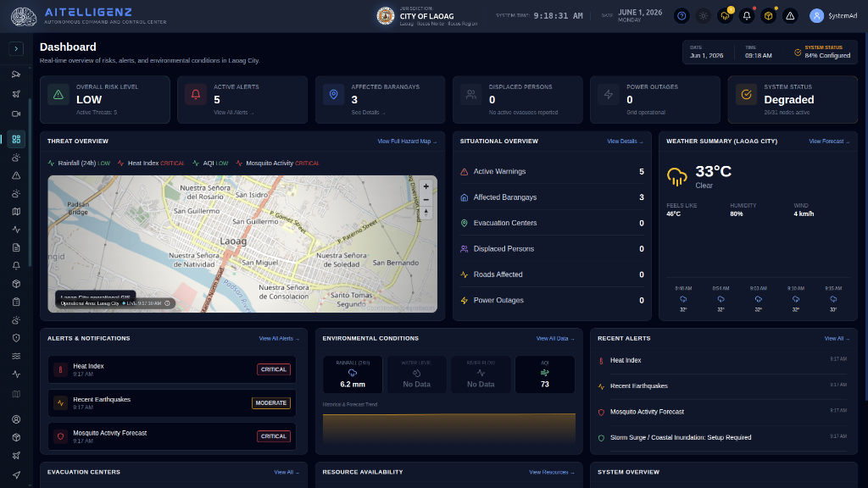Open the user circle icon in sidebar
Image resolution: width=868 pixels, height=488 pixels.
pyautogui.click(x=16, y=419)
